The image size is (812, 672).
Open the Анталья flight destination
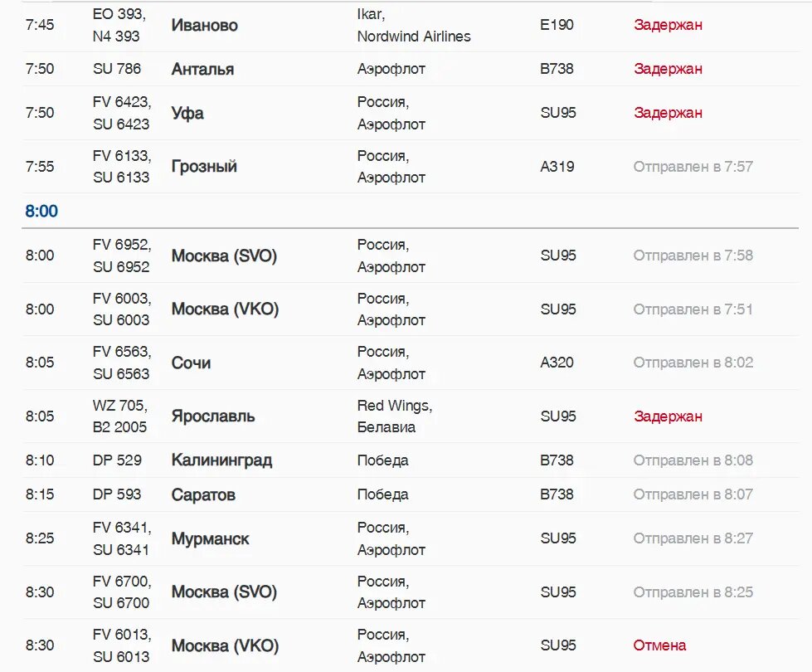pyautogui.click(x=202, y=70)
